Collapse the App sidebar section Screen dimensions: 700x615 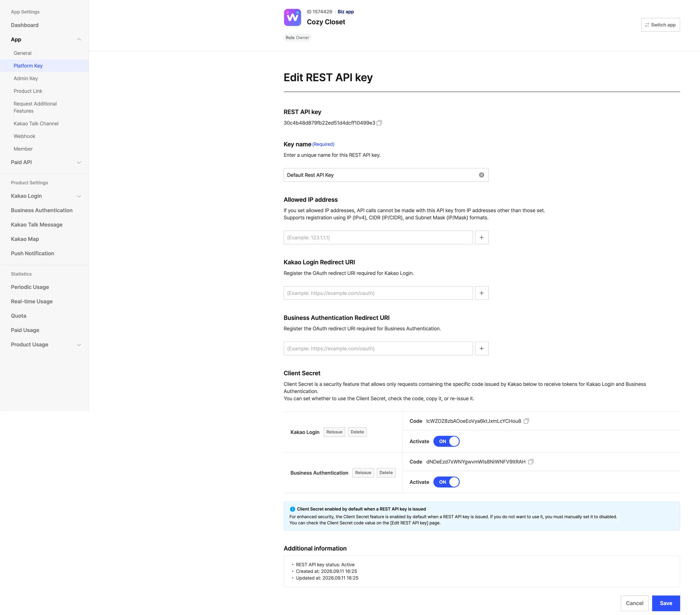click(x=79, y=39)
